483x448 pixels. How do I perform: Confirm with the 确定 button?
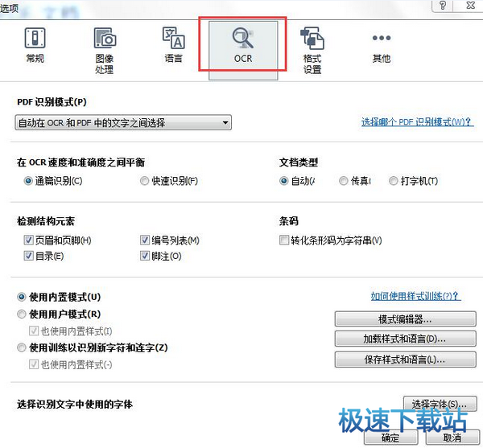point(390,438)
